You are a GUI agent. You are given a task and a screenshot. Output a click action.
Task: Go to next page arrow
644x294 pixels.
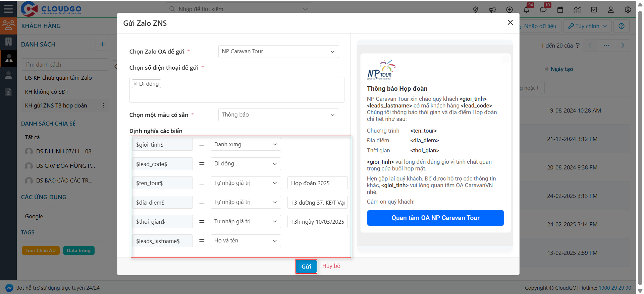(x=623, y=46)
